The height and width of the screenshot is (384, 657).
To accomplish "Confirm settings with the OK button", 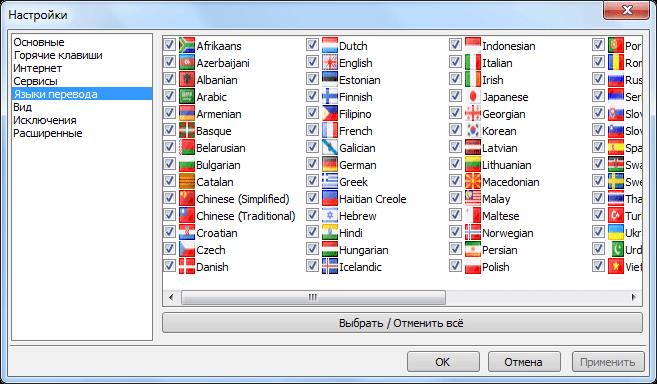I will pos(443,362).
